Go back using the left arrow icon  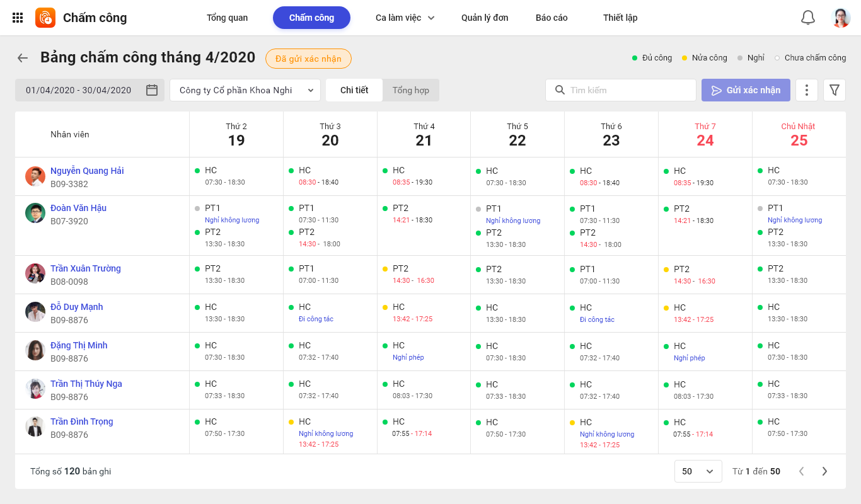(23, 58)
